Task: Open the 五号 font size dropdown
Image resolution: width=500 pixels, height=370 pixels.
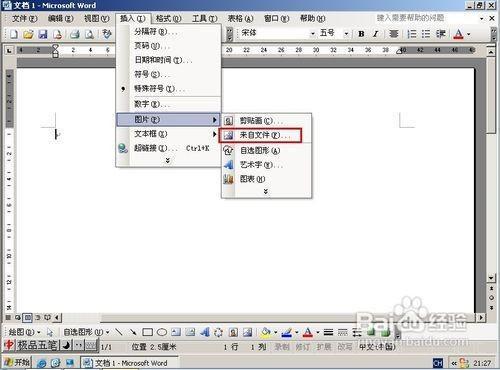Action: pyautogui.click(x=346, y=34)
